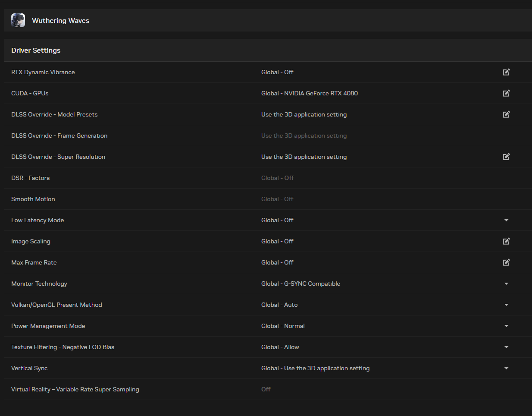
Task: Open the Vertical Sync dropdown arrow
Action: pyautogui.click(x=507, y=368)
